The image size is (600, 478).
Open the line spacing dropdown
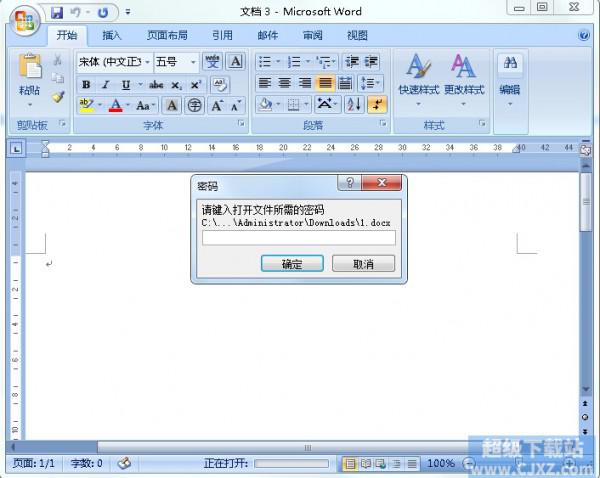(370, 83)
